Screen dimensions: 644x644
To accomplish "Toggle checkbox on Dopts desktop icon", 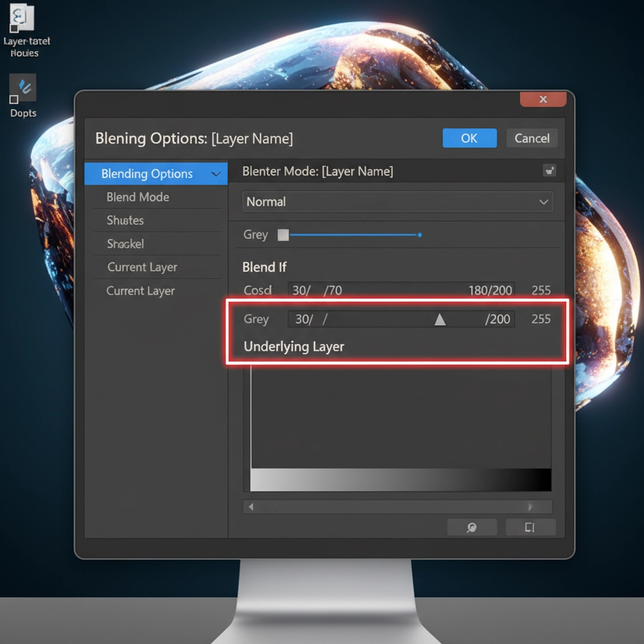I will point(14,99).
